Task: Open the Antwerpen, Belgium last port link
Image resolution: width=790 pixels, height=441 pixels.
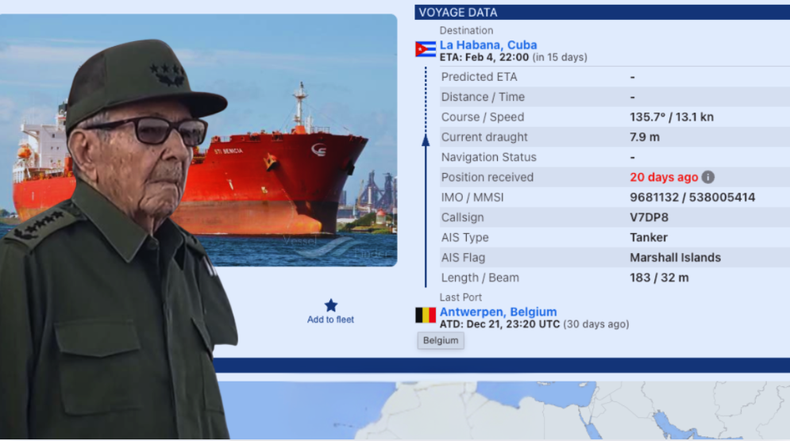Action: pos(498,312)
